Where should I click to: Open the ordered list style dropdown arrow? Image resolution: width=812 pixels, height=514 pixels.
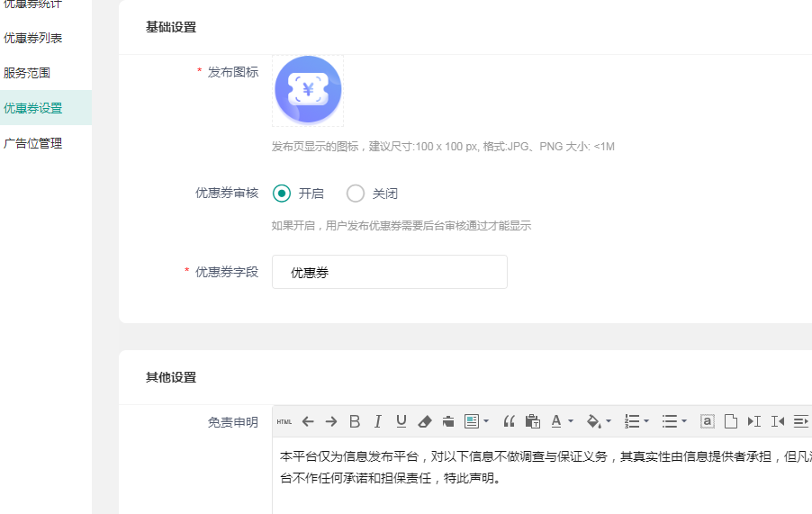(x=646, y=421)
